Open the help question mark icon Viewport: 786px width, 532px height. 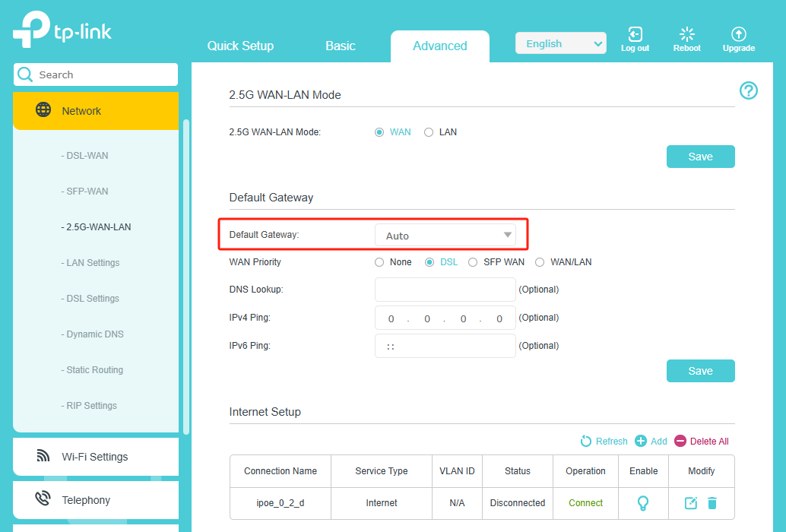click(x=749, y=91)
